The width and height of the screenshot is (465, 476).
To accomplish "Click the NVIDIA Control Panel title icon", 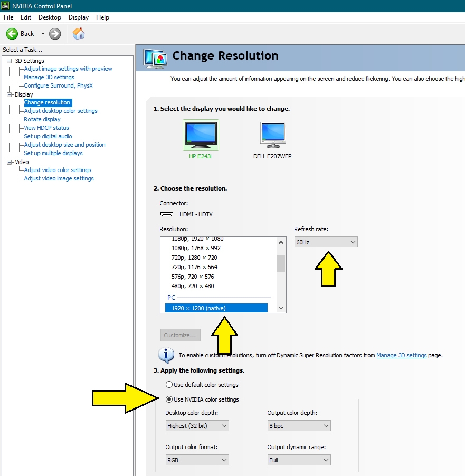I will coord(5,6).
